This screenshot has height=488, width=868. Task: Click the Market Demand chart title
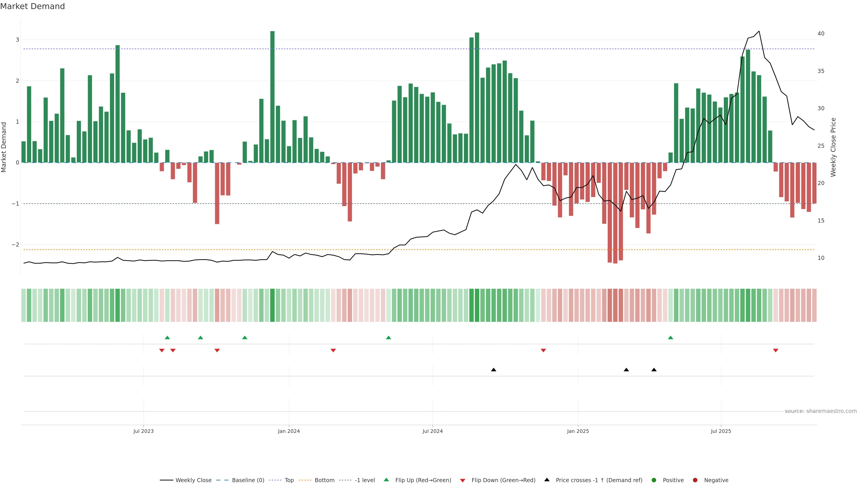click(x=32, y=6)
